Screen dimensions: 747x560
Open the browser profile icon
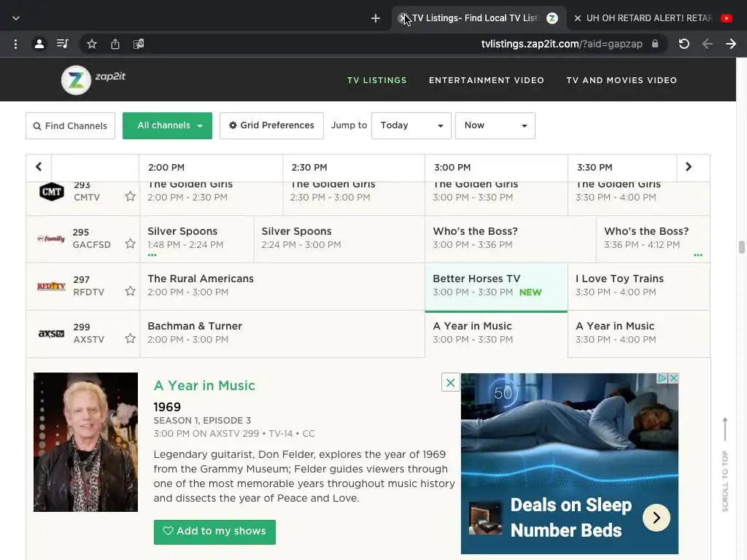coord(39,44)
